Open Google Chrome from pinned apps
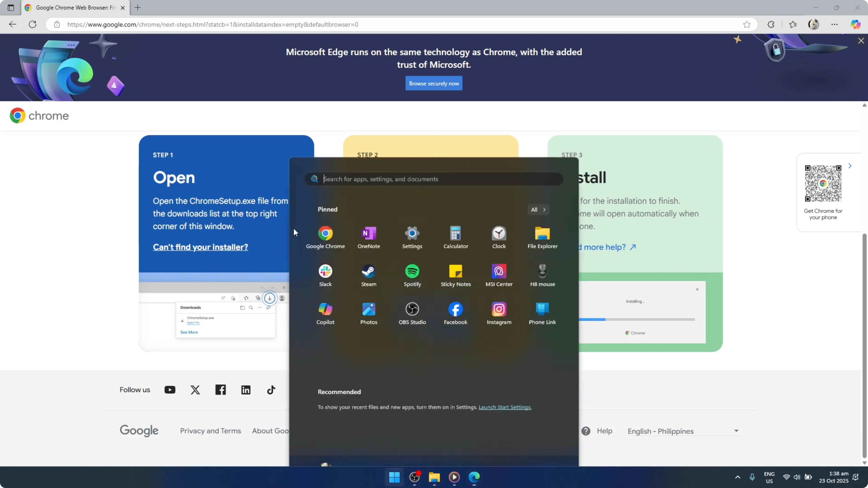The height and width of the screenshot is (488, 868). [x=325, y=237]
